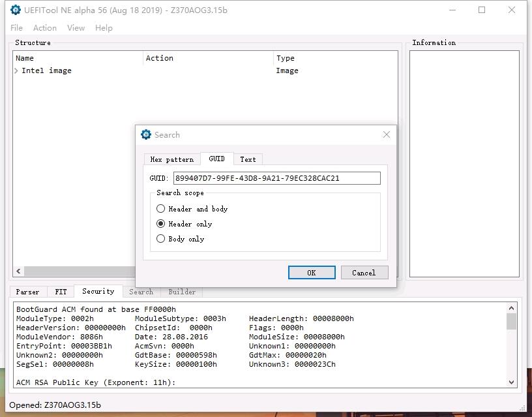
Task: Click the 'BootGuard ACM found at base' line
Action: pyautogui.click(x=96, y=309)
